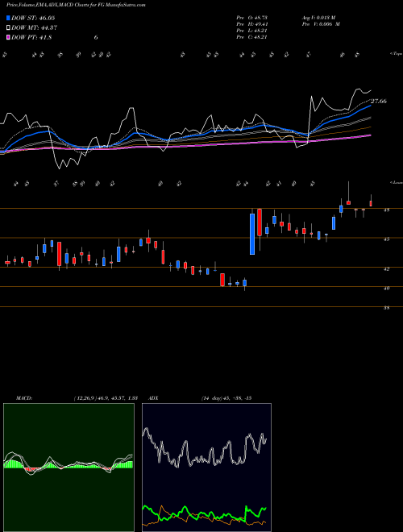Screen dimensions: 403x532
Task: Click the magenta DOW PT legend swatch
Action: [9, 38]
